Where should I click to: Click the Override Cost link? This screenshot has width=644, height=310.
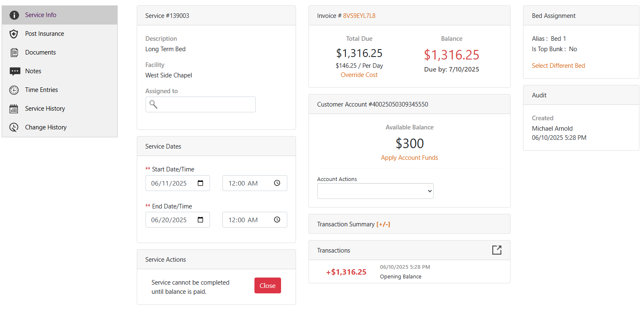(x=359, y=74)
